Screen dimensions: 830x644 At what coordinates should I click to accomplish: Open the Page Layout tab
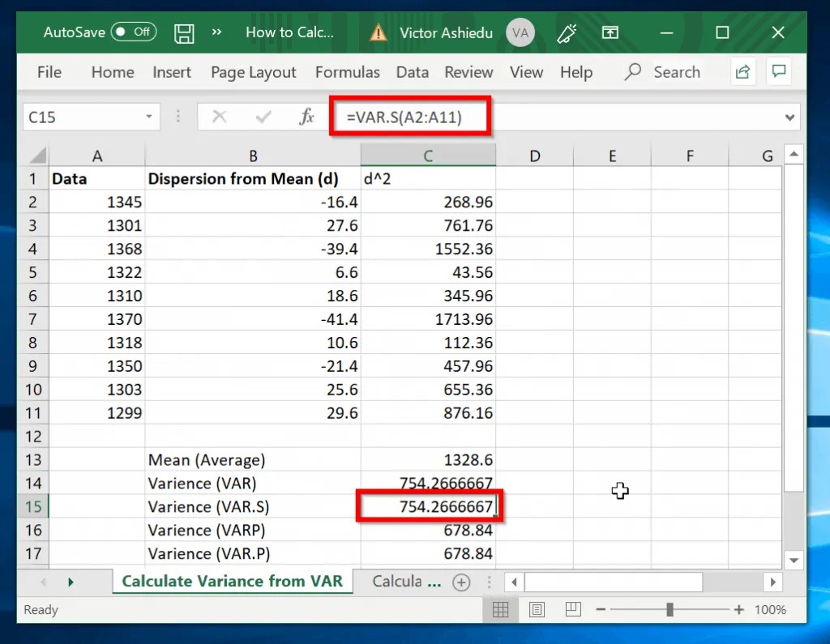coord(253,72)
